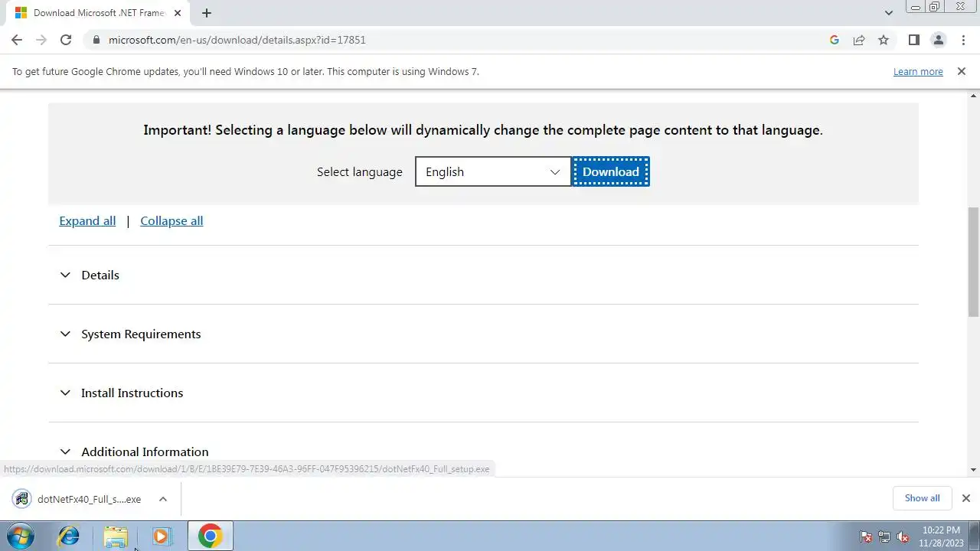980x551 pixels.
Task: Open Windows Explorer from taskbar
Action: pos(116,536)
